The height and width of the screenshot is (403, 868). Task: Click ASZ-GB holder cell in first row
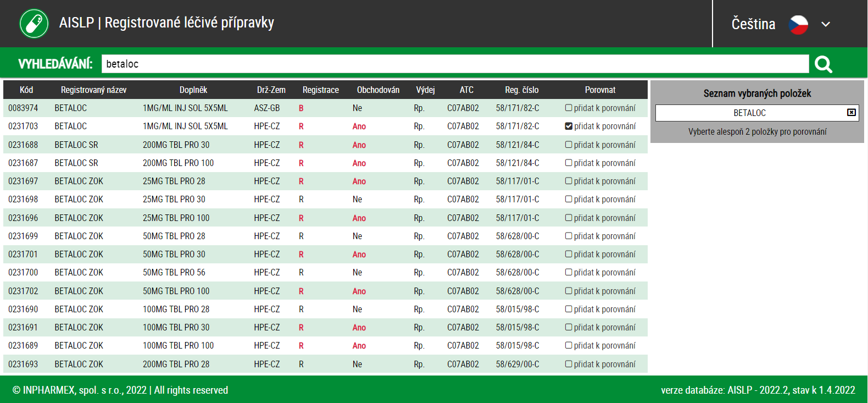click(x=267, y=108)
